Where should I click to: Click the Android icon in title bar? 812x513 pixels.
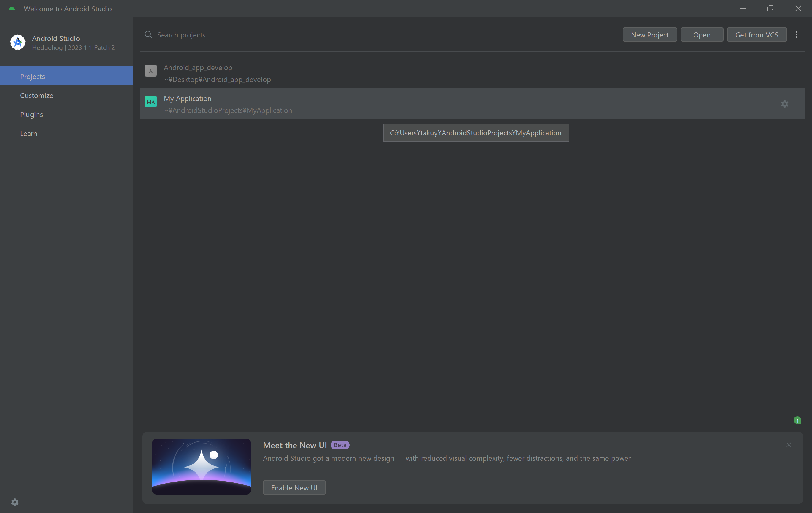12,8
